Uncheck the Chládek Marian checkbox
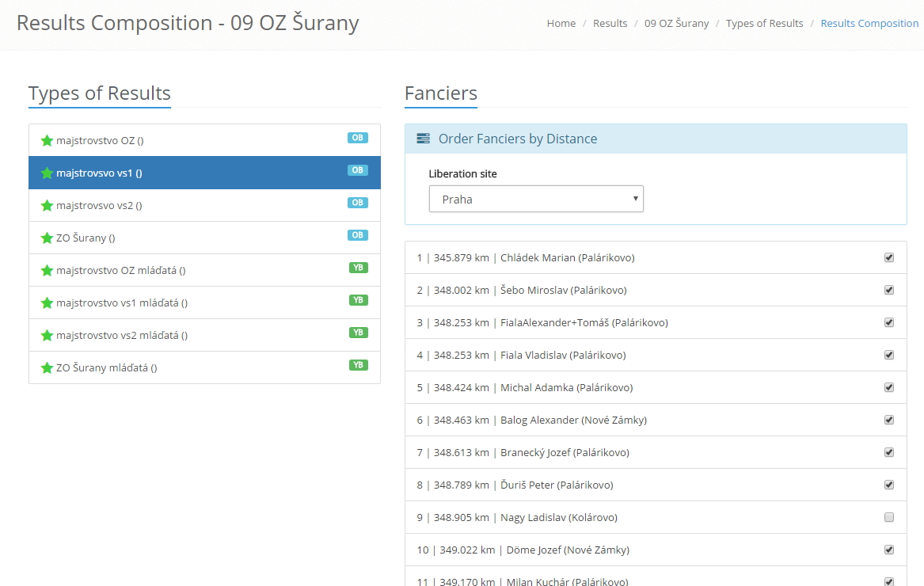 click(888, 257)
